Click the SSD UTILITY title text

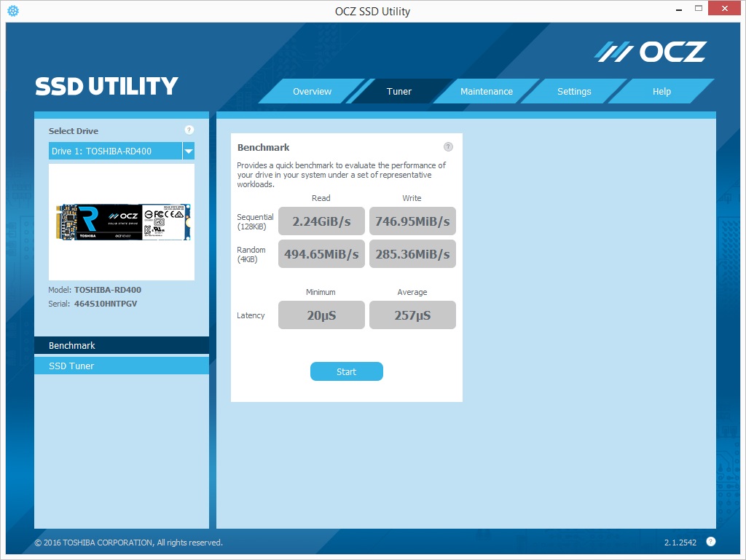[x=106, y=86]
